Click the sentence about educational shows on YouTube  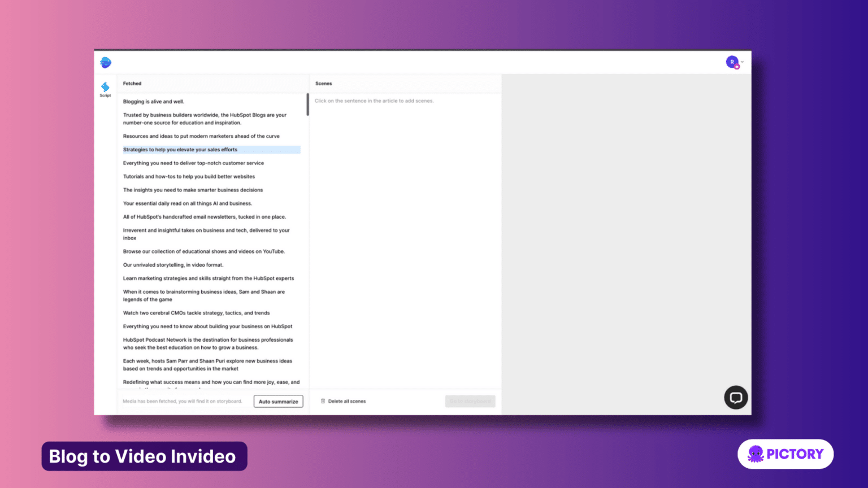click(x=204, y=251)
